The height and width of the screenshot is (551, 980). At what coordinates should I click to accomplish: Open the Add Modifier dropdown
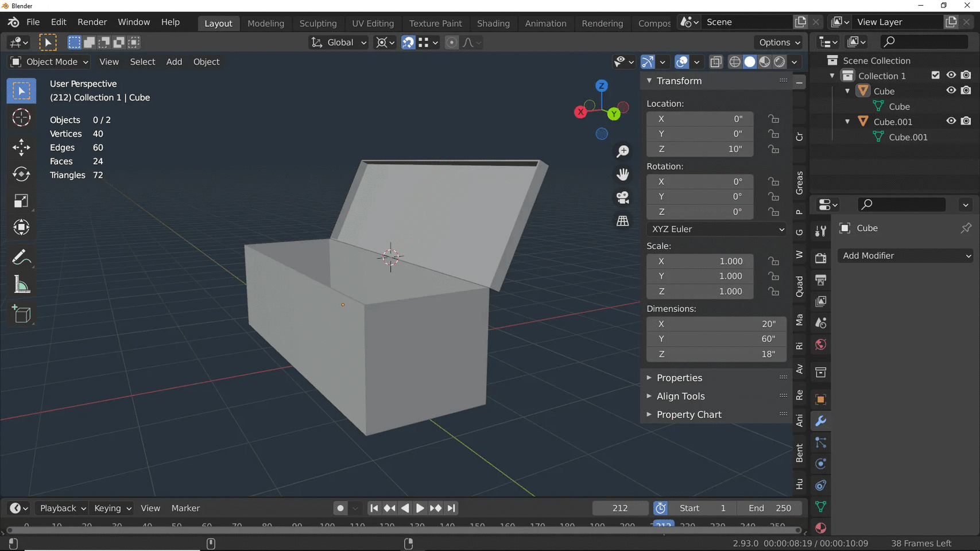(x=905, y=255)
